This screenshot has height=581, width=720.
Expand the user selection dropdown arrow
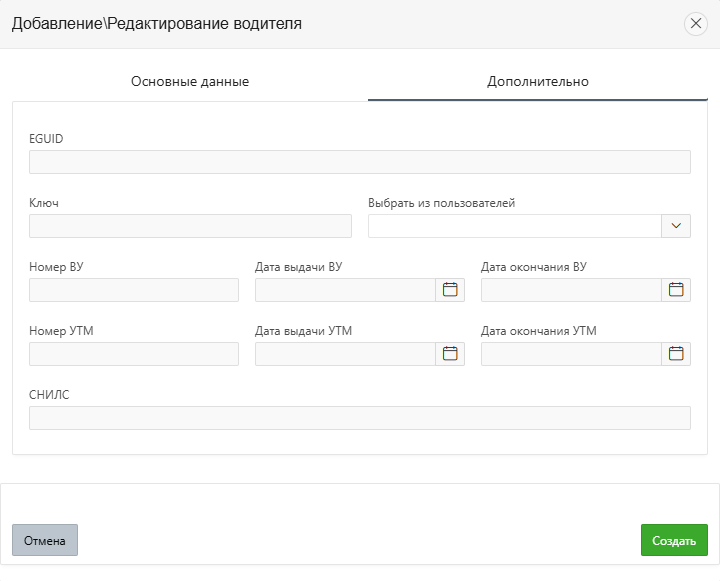point(676,226)
